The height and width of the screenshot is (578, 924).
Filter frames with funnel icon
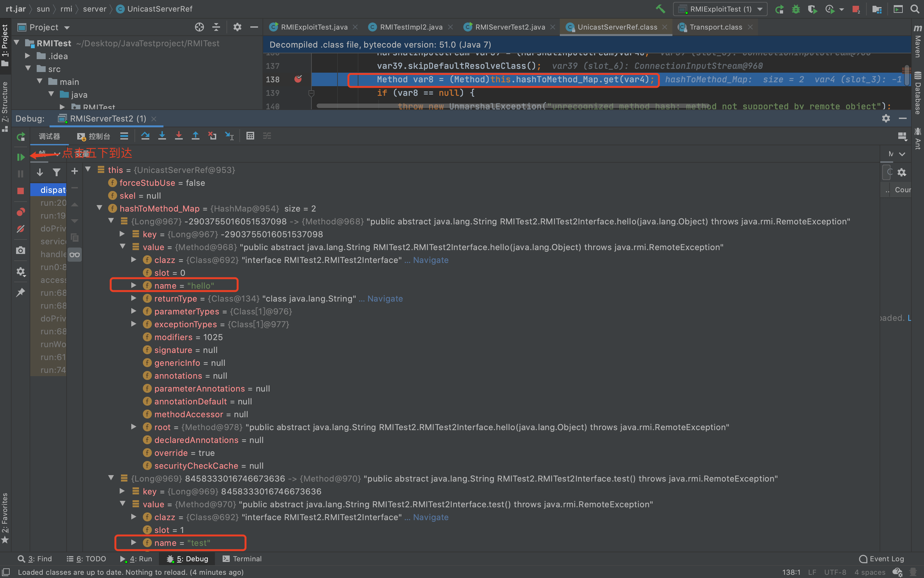click(57, 172)
